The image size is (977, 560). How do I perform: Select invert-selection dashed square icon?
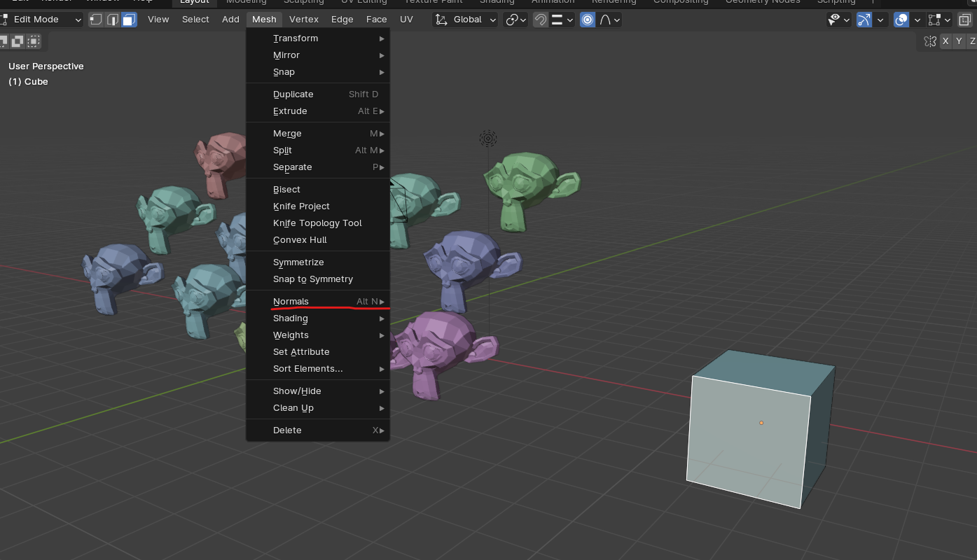pyautogui.click(x=33, y=41)
